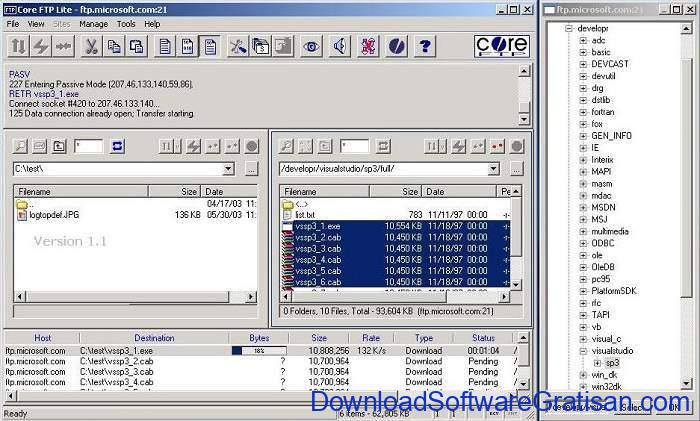
Task: Select binary transfer mode icon
Action: 188,46
